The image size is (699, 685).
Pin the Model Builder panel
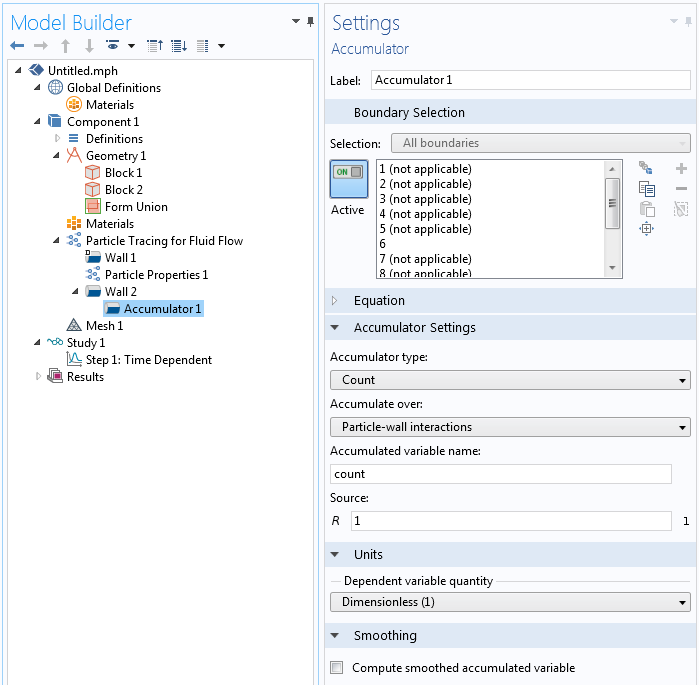coord(310,21)
